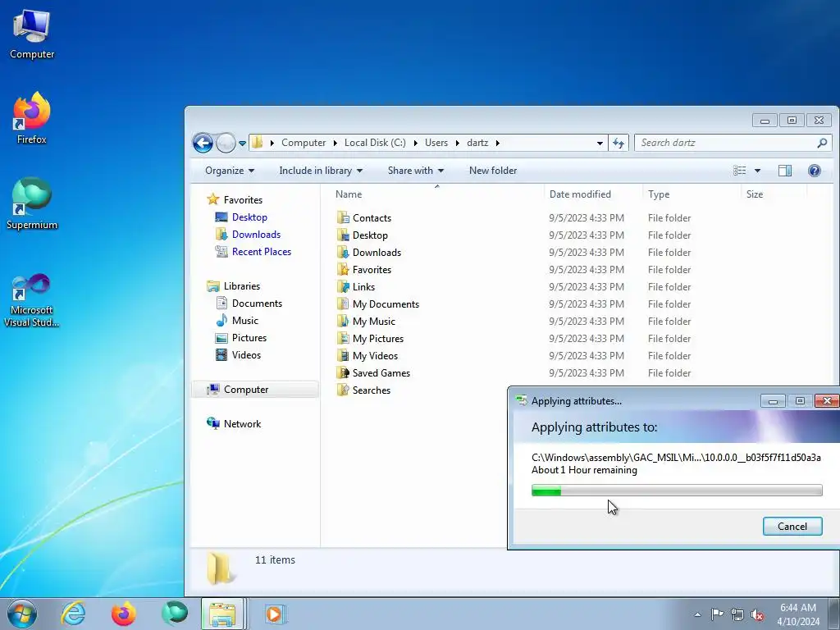Select Computer in the address breadcrumb
This screenshot has width=840, height=630.
[x=304, y=143]
